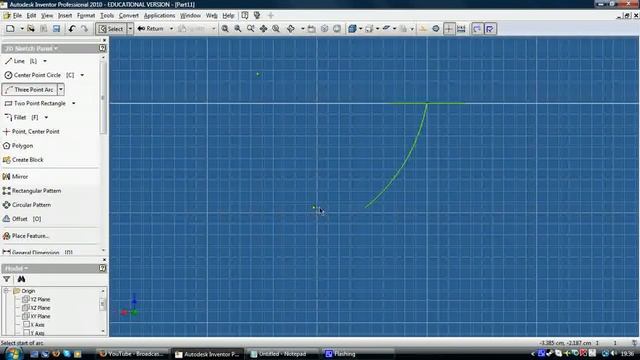The image size is (640, 360).
Task: Toggle the Three Point Arc tool button
Action: [x=30, y=89]
